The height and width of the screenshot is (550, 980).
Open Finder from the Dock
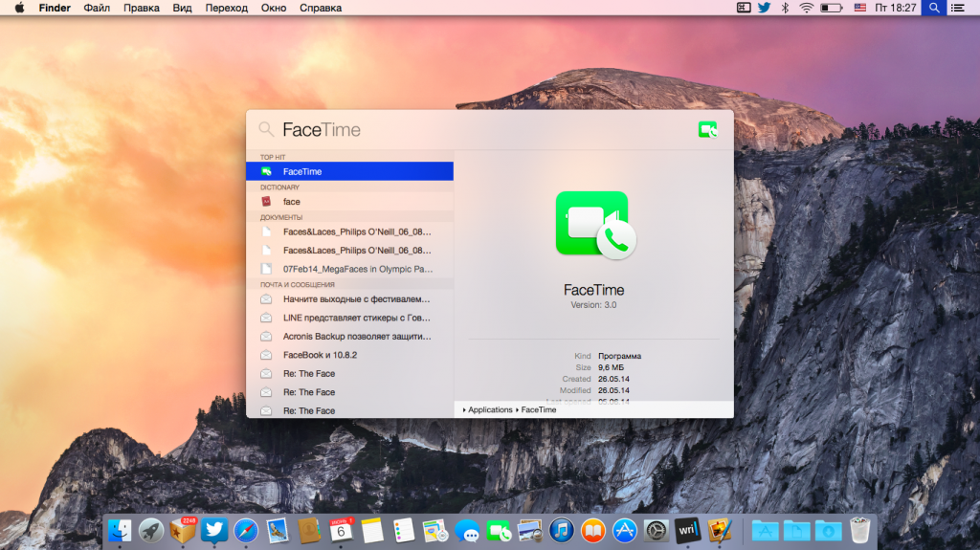point(120,531)
